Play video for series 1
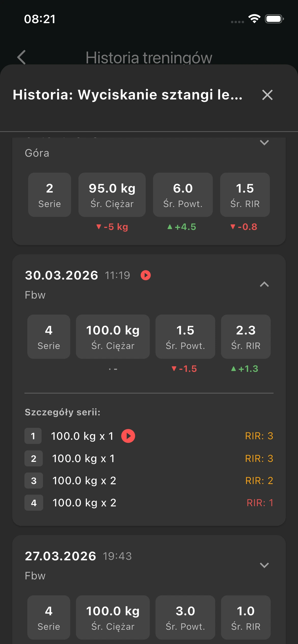 128,436
